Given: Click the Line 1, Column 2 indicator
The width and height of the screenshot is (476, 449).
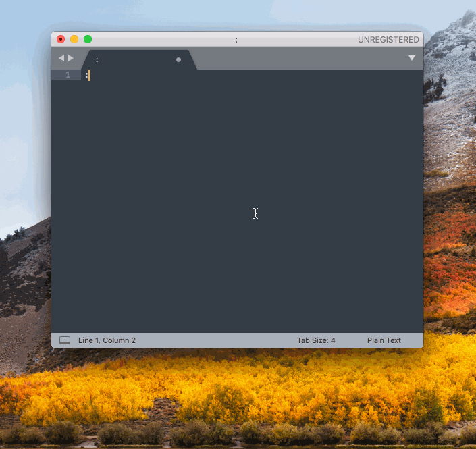Looking at the screenshot, I should [107, 340].
